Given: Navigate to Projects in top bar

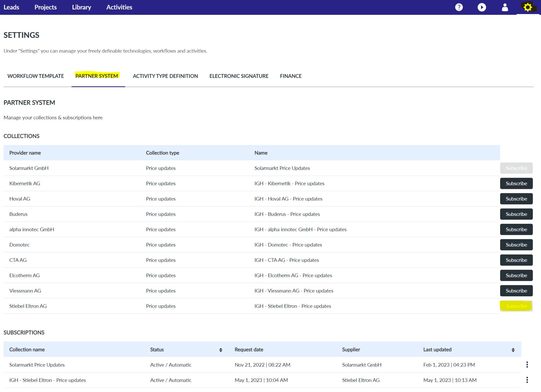Looking at the screenshot, I should pyautogui.click(x=45, y=7).
